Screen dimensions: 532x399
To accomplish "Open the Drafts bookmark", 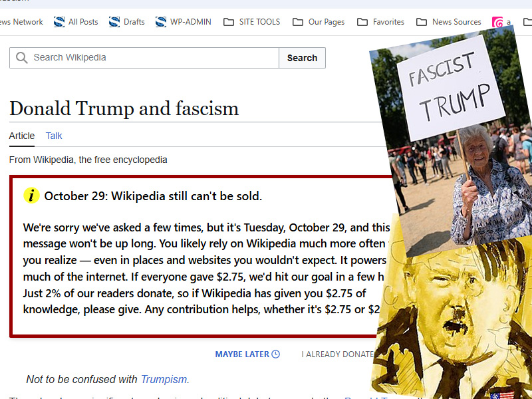I will (x=127, y=22).
